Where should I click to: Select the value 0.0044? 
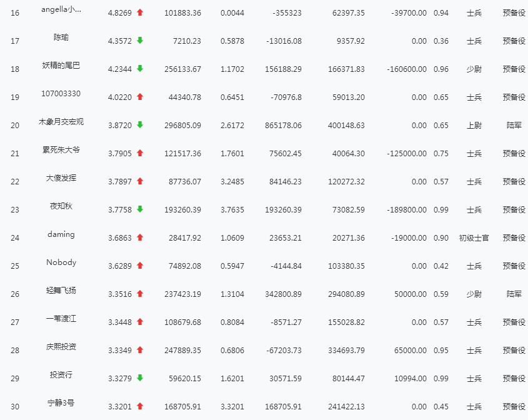[232, 13]
